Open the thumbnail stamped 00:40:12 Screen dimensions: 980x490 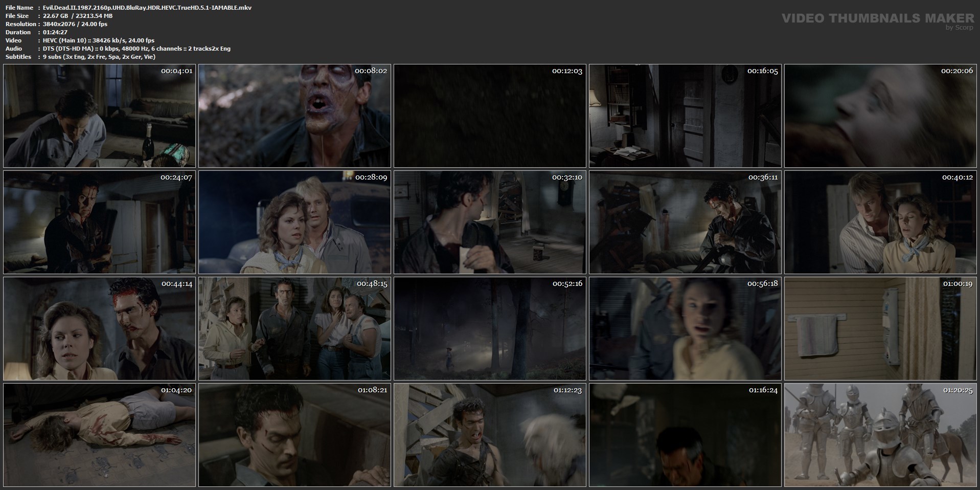pyautogui.click(x=880, y=222)
